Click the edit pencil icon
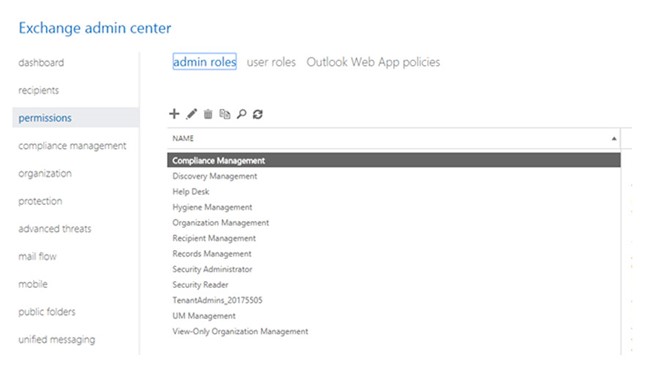Image resolution: width=660 pixels, height=380 pixels. (x=192, y=114)
